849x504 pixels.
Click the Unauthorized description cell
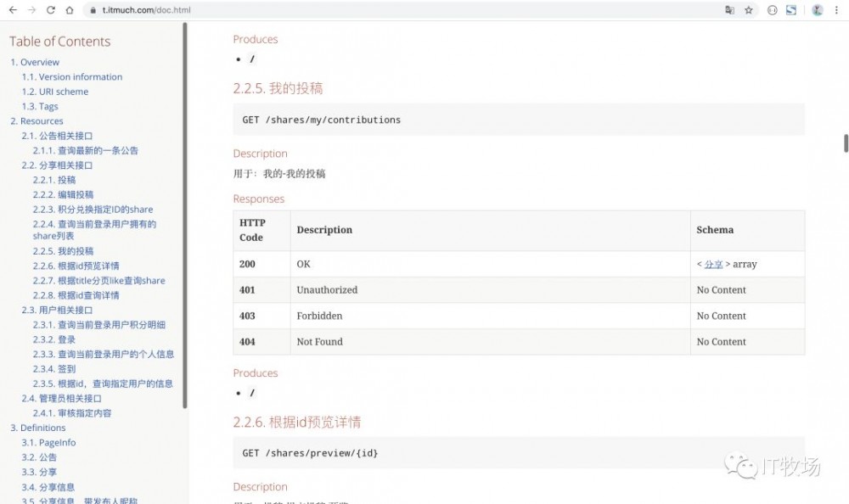(x=491, y=289)
